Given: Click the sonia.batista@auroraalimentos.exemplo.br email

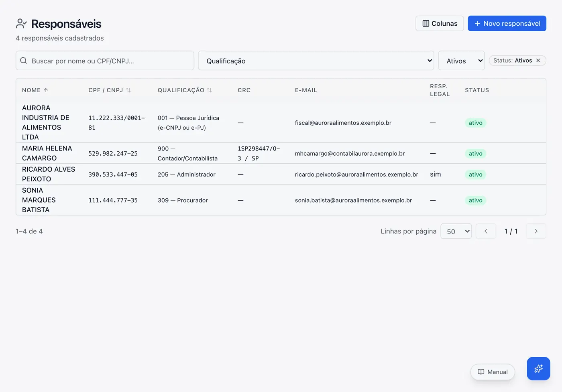Looking at the screenshot, I should 353,200.
